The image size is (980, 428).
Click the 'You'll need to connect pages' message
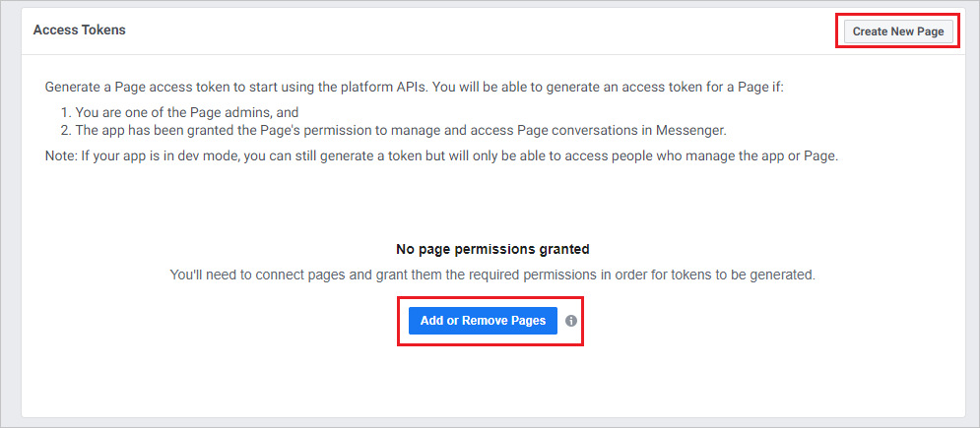(x=492, y=275)
